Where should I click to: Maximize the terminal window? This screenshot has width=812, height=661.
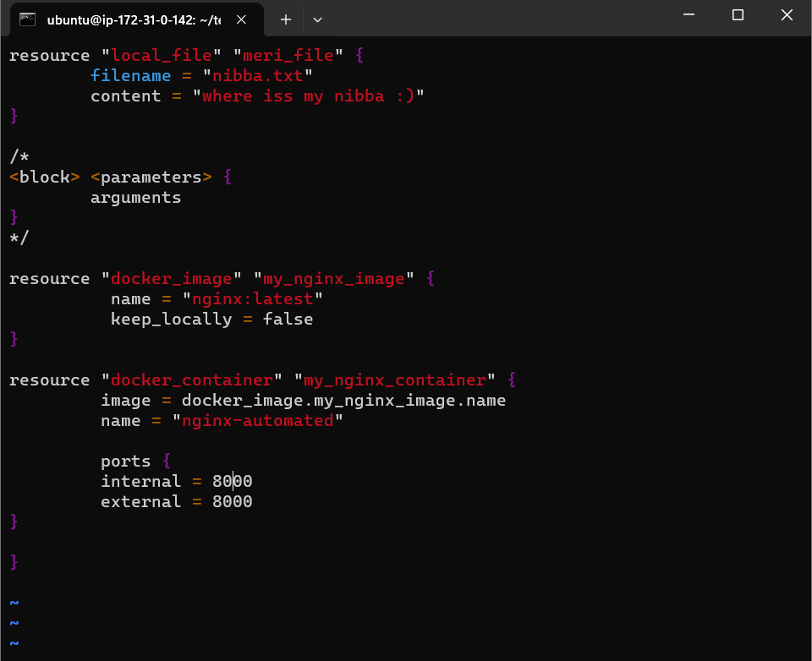(738, 15)
